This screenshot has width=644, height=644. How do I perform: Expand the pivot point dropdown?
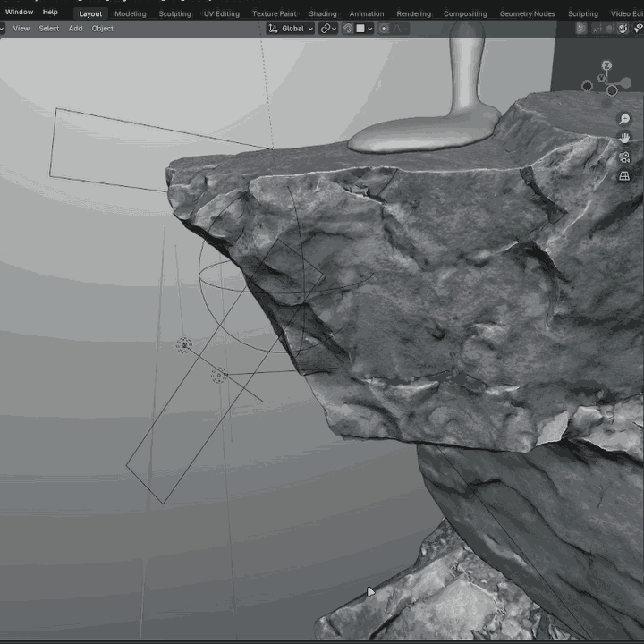[328, 29]
